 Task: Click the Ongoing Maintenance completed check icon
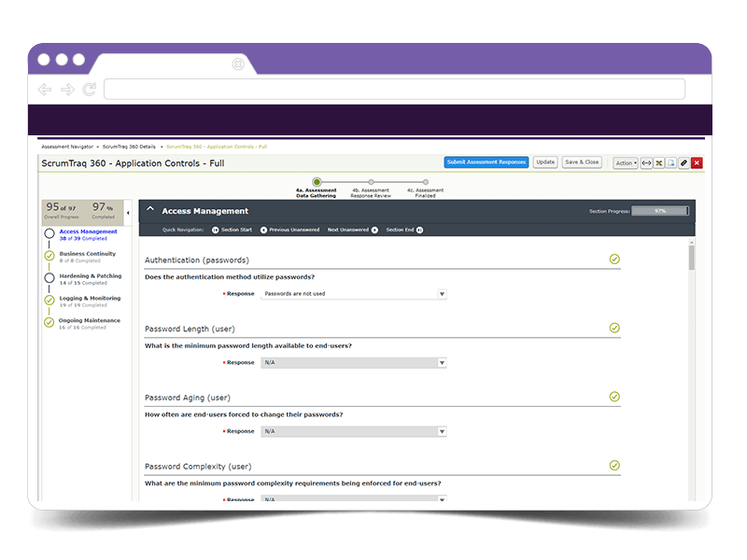coord(49,322)
